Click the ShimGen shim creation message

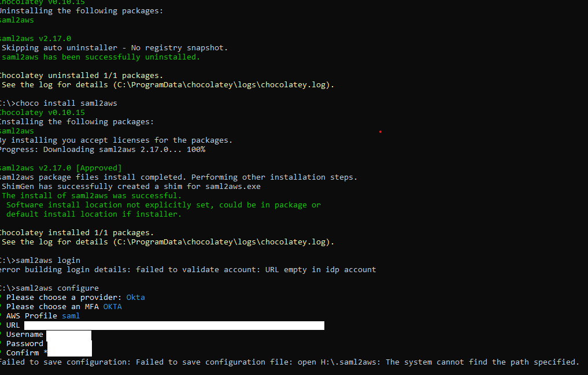130,186
